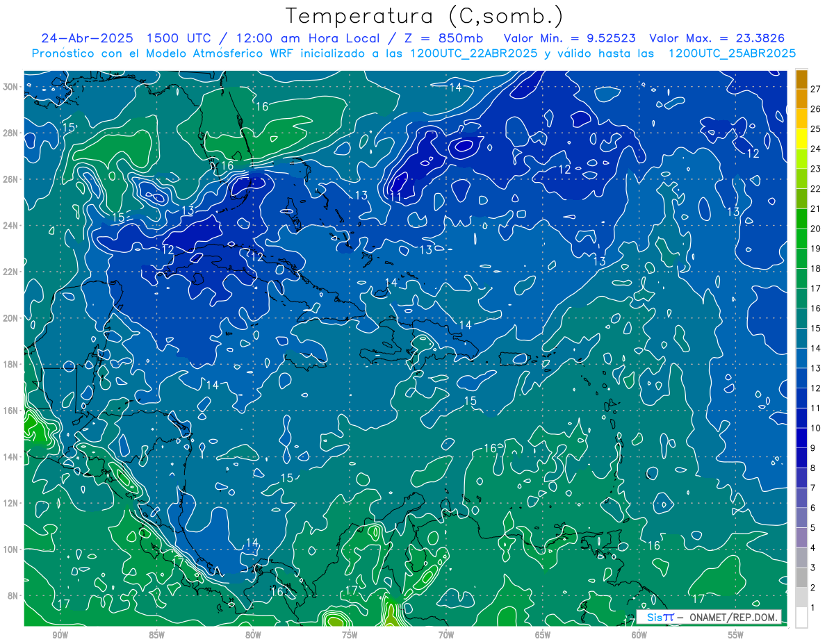Pick the legend swatch between 20 and 21

coord(801,218)
